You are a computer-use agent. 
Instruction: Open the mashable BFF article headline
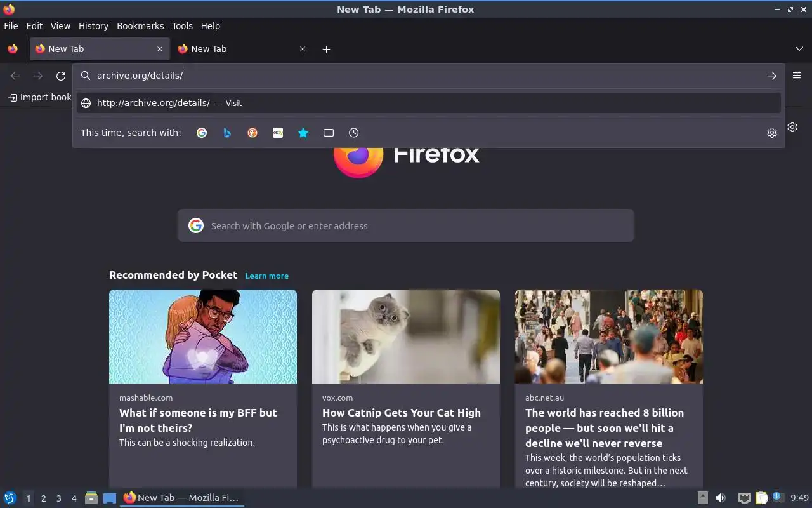[198, 420]
